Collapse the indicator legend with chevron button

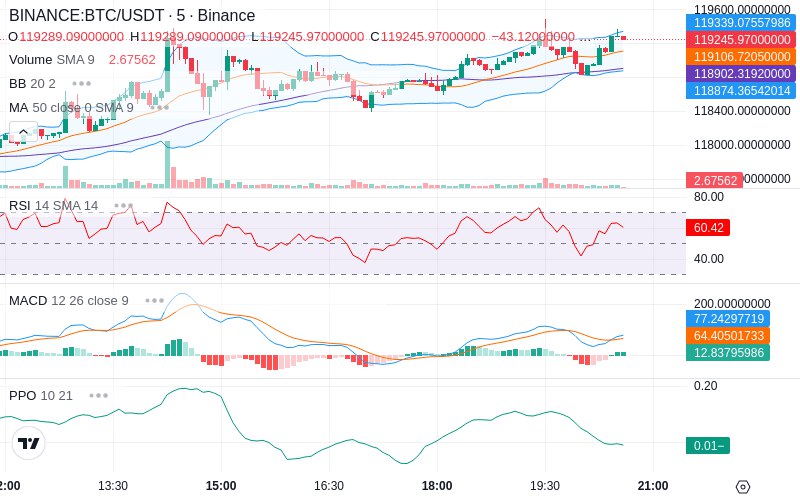[23, 132]
